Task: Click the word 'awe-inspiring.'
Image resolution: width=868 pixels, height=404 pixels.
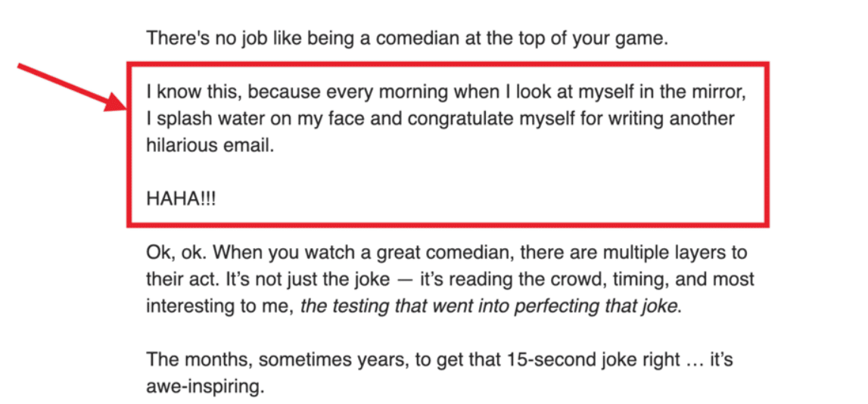Action: click(205, 387)
